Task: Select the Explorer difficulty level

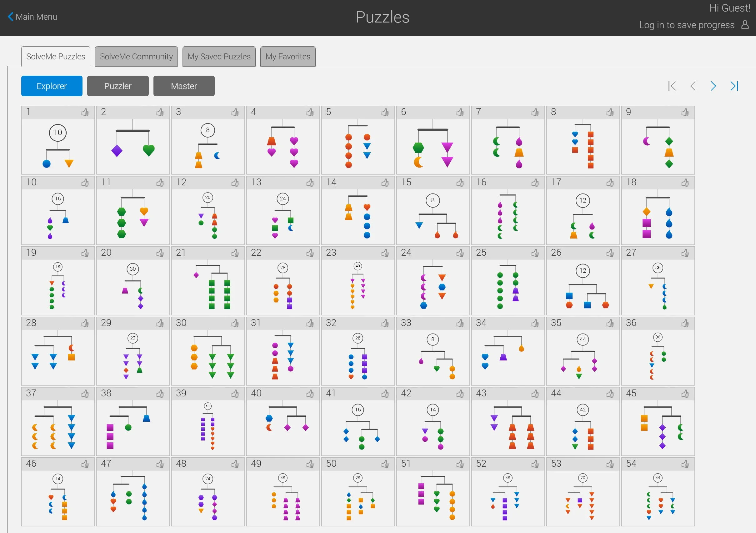Action: point(52,86)
